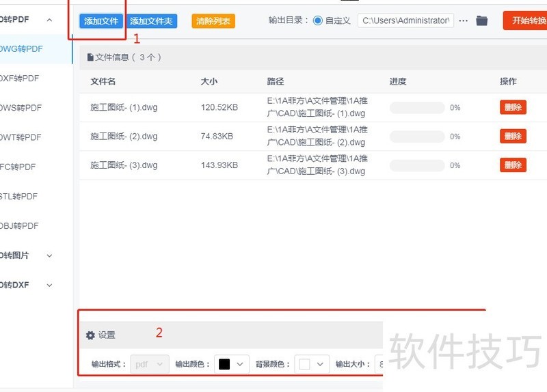Click the 操作 column header
The height and width of the screenshot is (392, 547).
tap(508, 81)
